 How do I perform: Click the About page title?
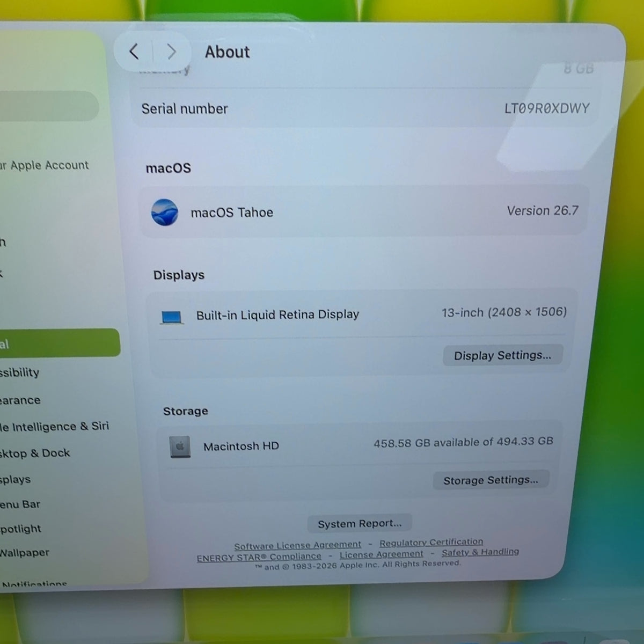228,52
